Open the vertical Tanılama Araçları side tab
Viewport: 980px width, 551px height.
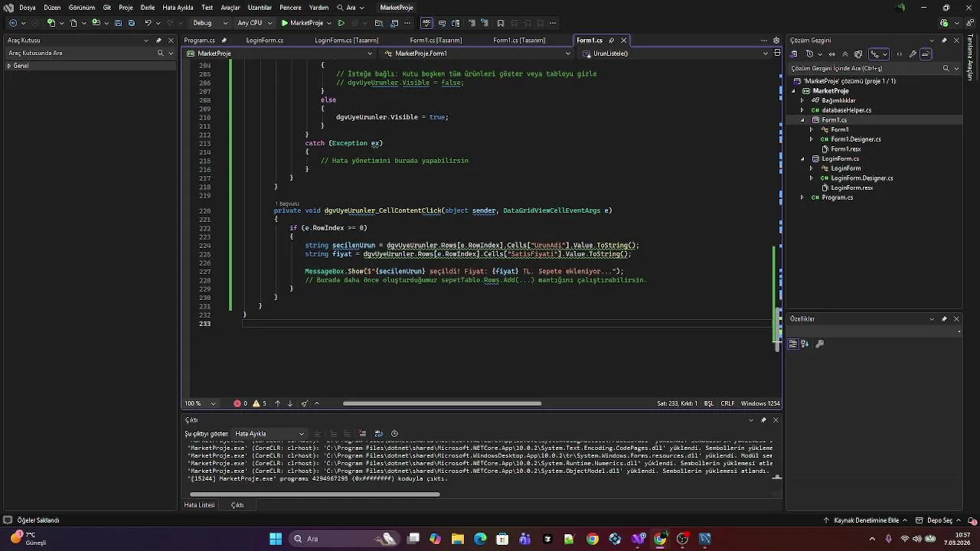[970, 58]
